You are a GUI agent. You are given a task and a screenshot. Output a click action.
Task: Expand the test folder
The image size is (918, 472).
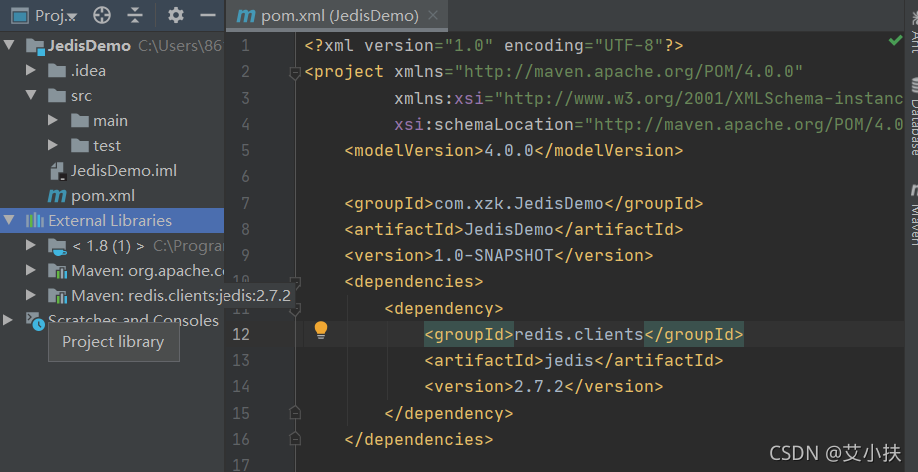53,146
